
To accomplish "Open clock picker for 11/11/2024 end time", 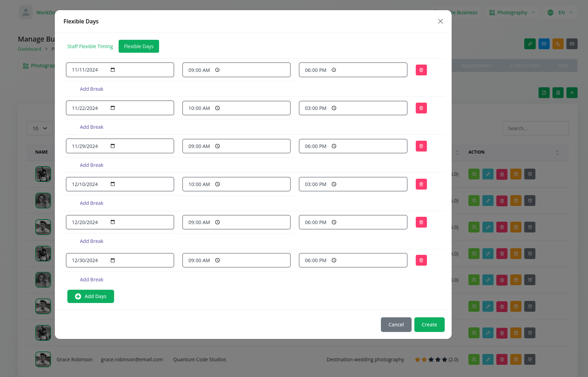I will [x=334, y=70].
